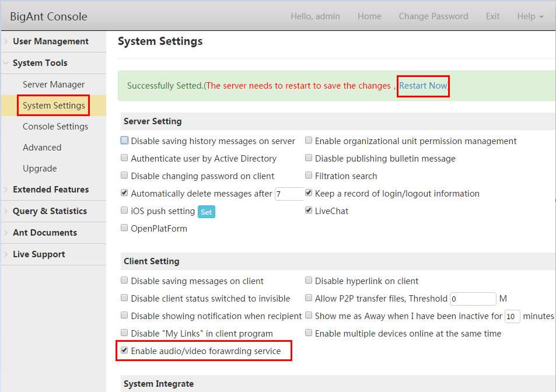Toggle Disable saving history messages on server
The height and width of the screenshot is (392, 556).
coord(124,141)
